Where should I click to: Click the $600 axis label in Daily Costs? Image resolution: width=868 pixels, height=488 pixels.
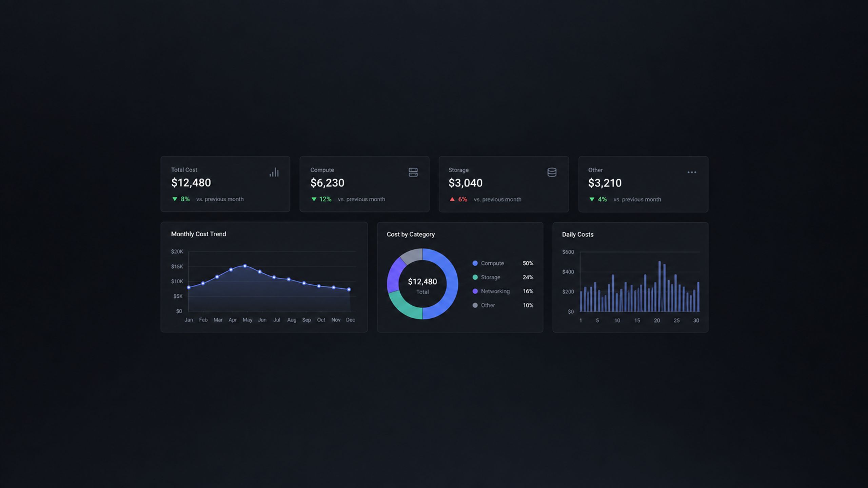568,252
